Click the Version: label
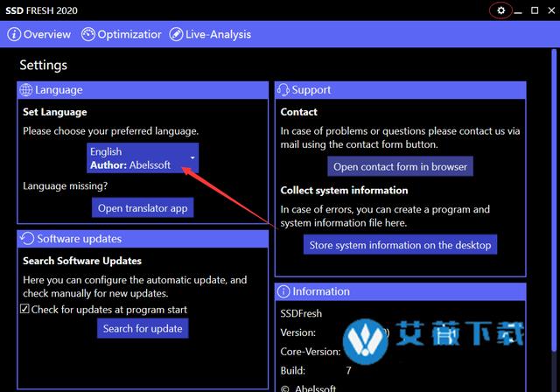The image size is (560, 392). [297, 332]
